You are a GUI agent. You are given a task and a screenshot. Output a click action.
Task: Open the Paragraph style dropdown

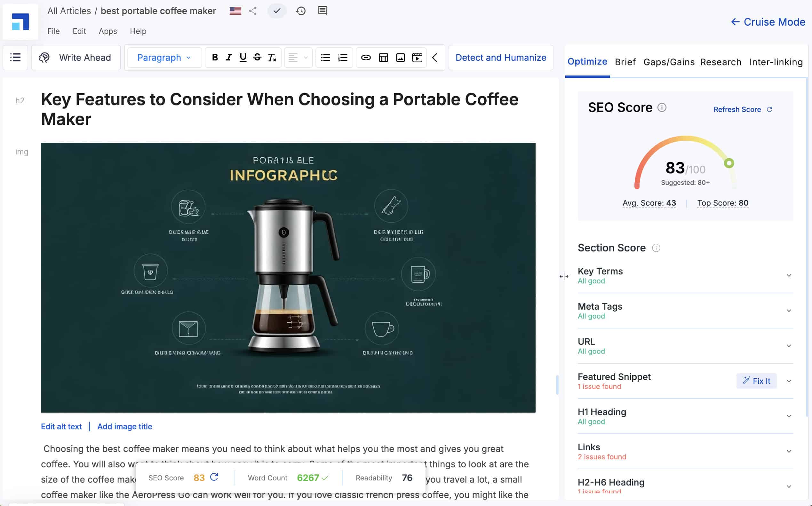pos(164,58)
